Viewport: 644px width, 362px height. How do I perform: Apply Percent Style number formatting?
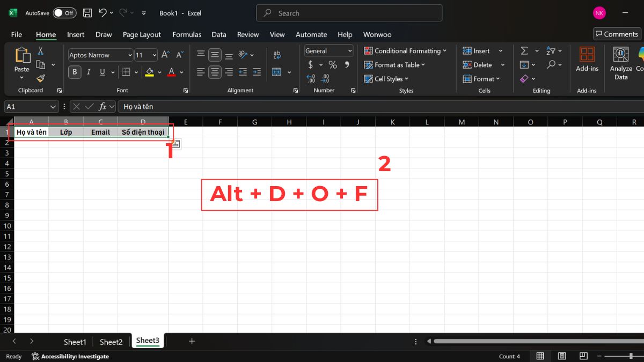pos(332,64)
